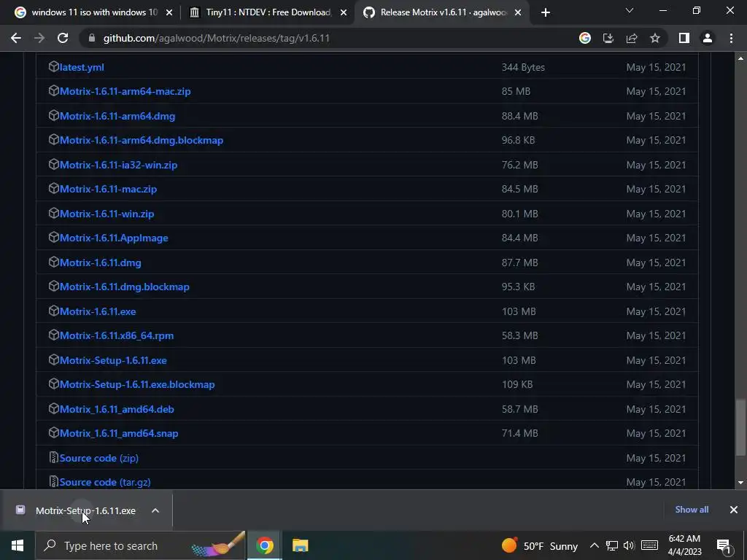This screenshot has height=560, width=747.
Task: Click the site lock icon in the address bar
Action: click(91, 38)
